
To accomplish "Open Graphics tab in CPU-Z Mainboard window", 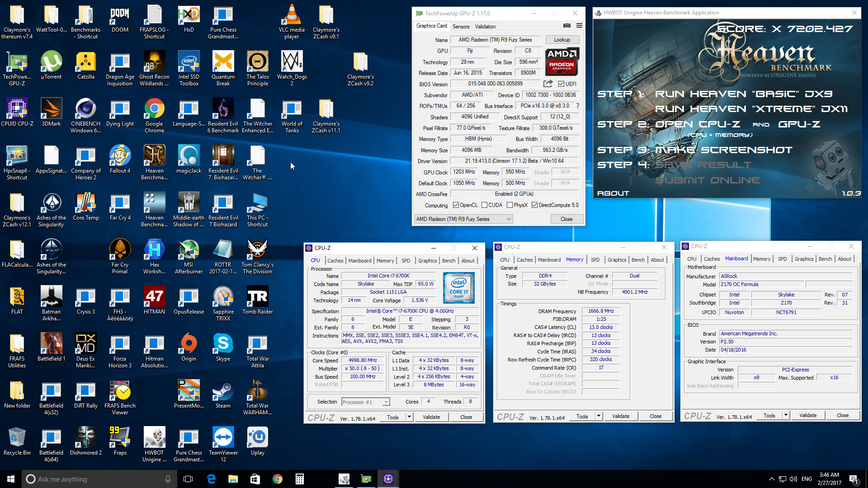I will click(804, 259).
